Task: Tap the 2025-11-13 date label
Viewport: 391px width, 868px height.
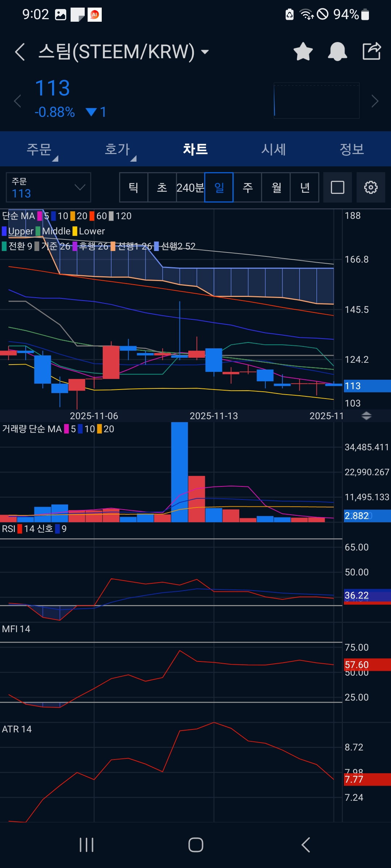Action: tap(214, 416)
